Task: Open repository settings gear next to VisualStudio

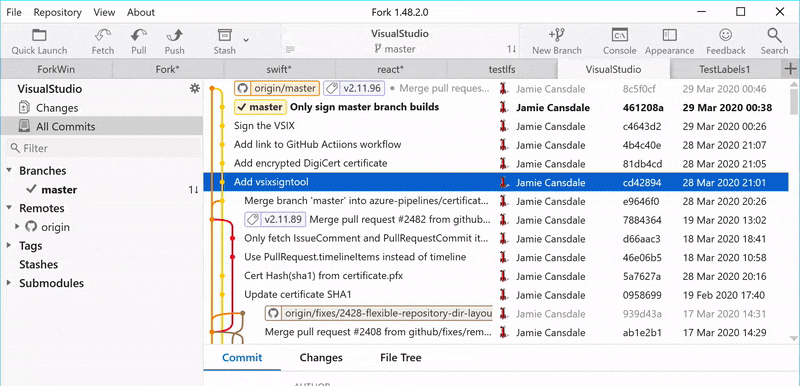Action: (194, 89)
